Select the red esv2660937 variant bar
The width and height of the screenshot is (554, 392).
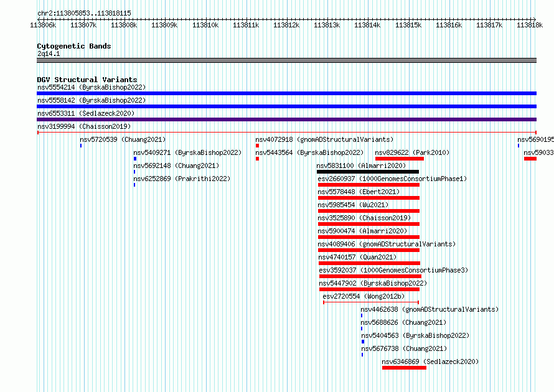click(369, 185)
